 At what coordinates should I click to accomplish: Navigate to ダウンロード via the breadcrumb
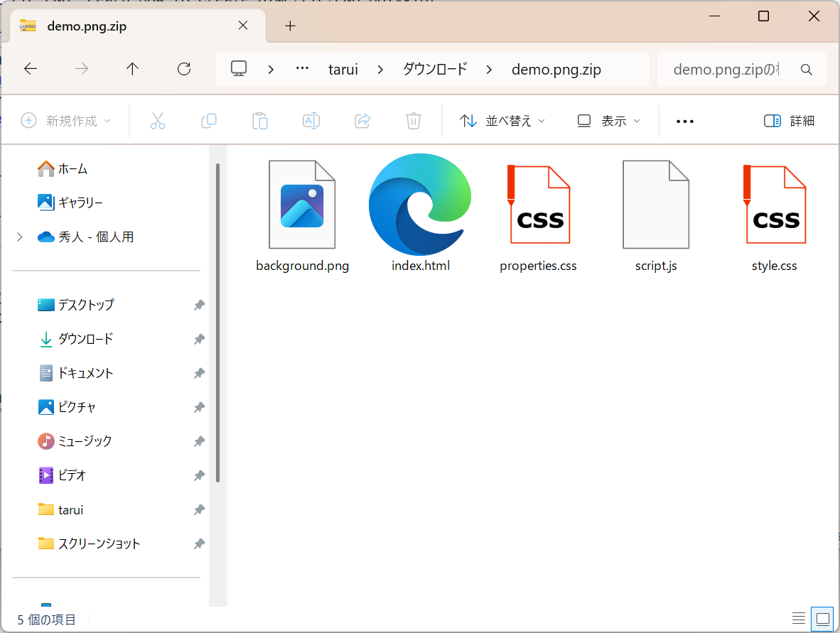(434, 69)
